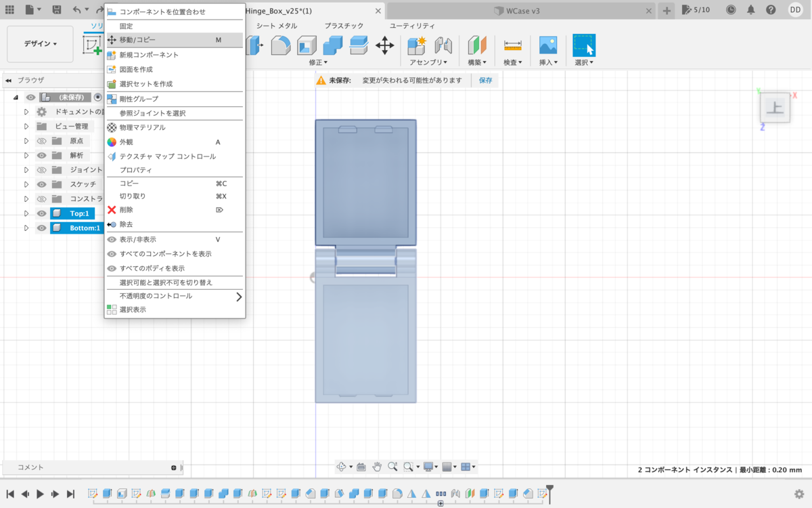Open timeline settings gear icon
The width and height of the screenshot is (812, 508).
(799, 494)
